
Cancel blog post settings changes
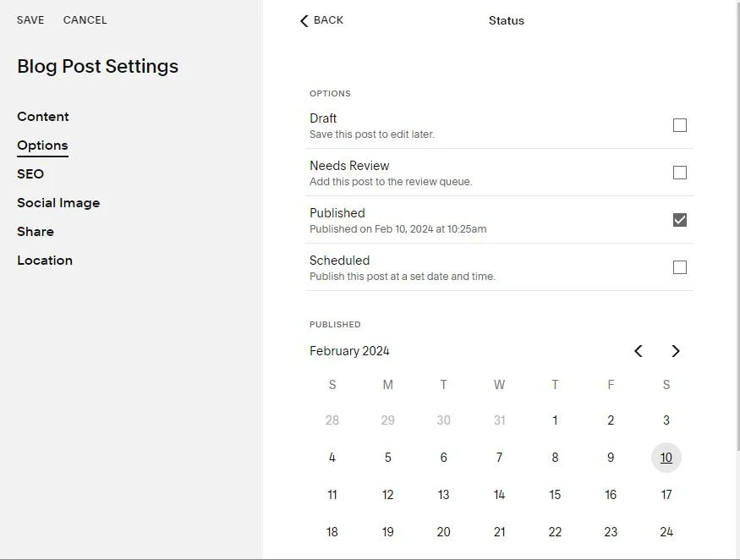pos(85,20)
